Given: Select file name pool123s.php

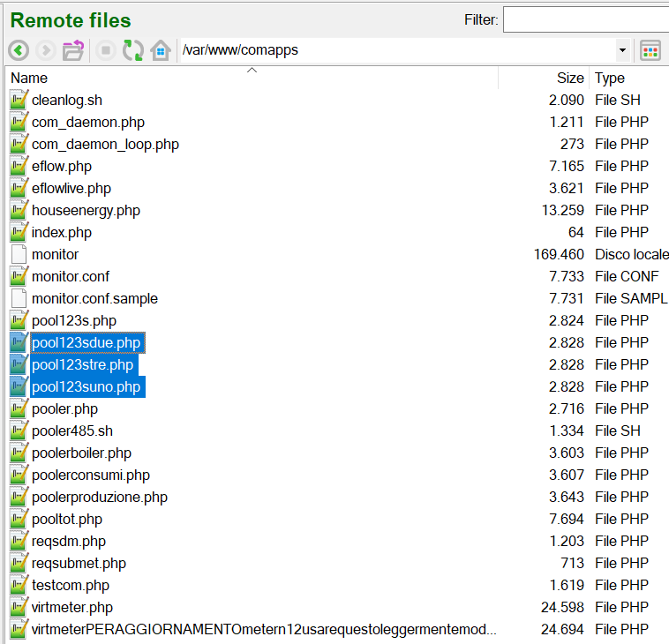Looking at the screenshot, I should (x=74, y=321).
